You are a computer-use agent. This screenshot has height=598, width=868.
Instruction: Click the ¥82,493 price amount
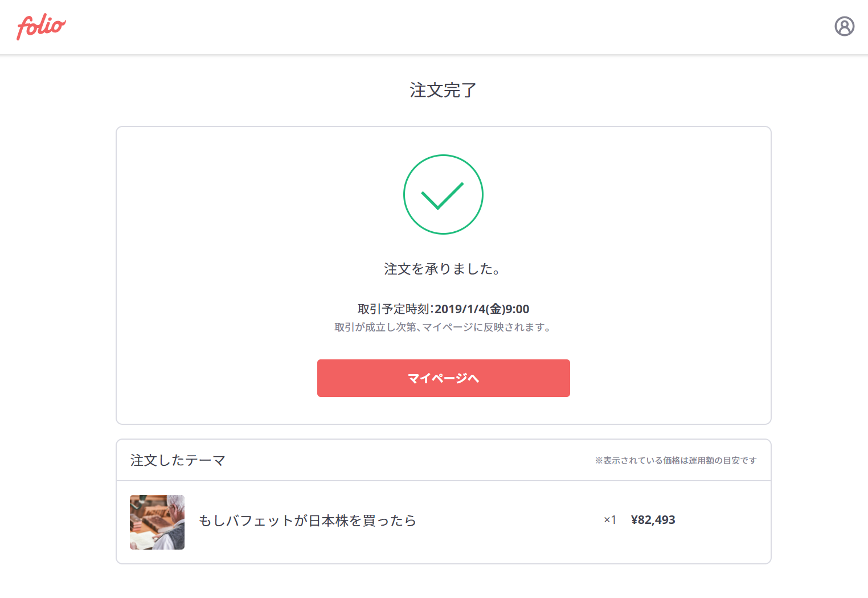653,520
